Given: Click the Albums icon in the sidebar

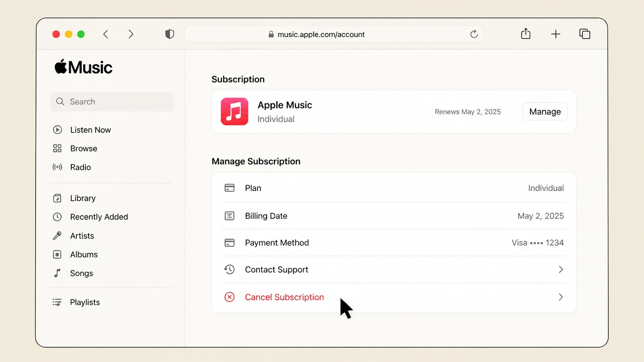Looking at the screenshot, I should [x=57, y=254].
